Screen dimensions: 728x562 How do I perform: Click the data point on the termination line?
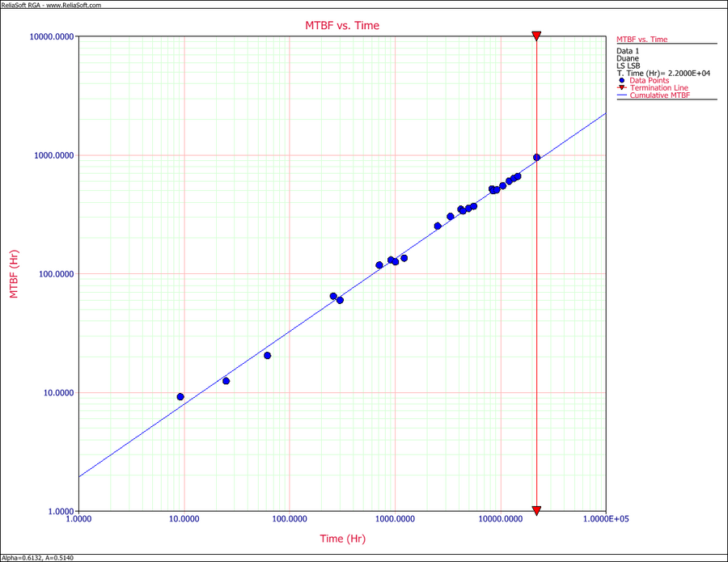pos(536,157)
